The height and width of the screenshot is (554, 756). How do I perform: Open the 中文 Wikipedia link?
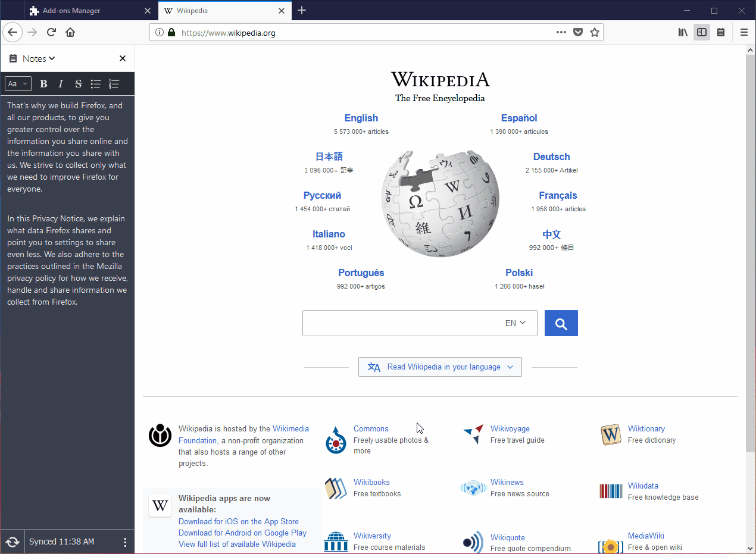(551, 234)
